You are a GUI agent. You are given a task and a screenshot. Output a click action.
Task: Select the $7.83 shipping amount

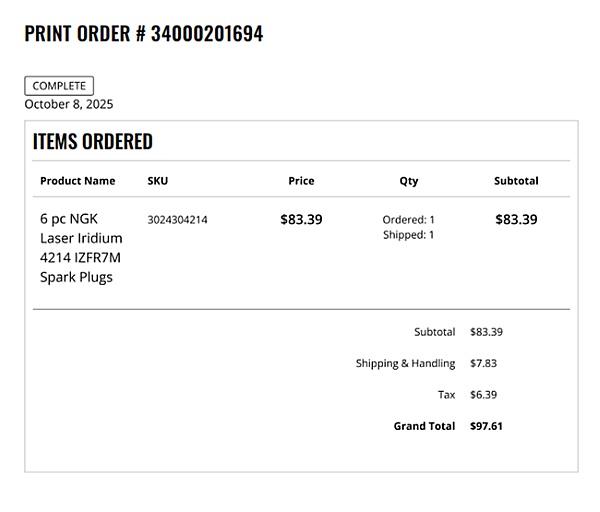483,363
